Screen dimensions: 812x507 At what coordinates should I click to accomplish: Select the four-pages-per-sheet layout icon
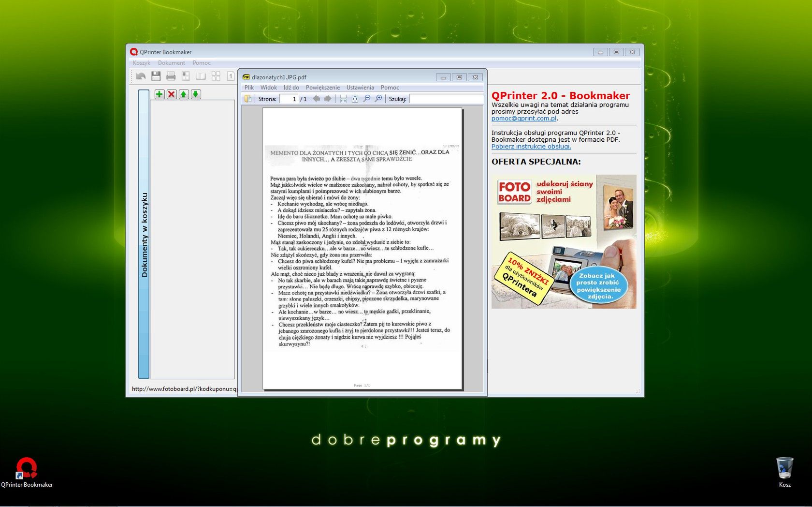click(216, 76)
